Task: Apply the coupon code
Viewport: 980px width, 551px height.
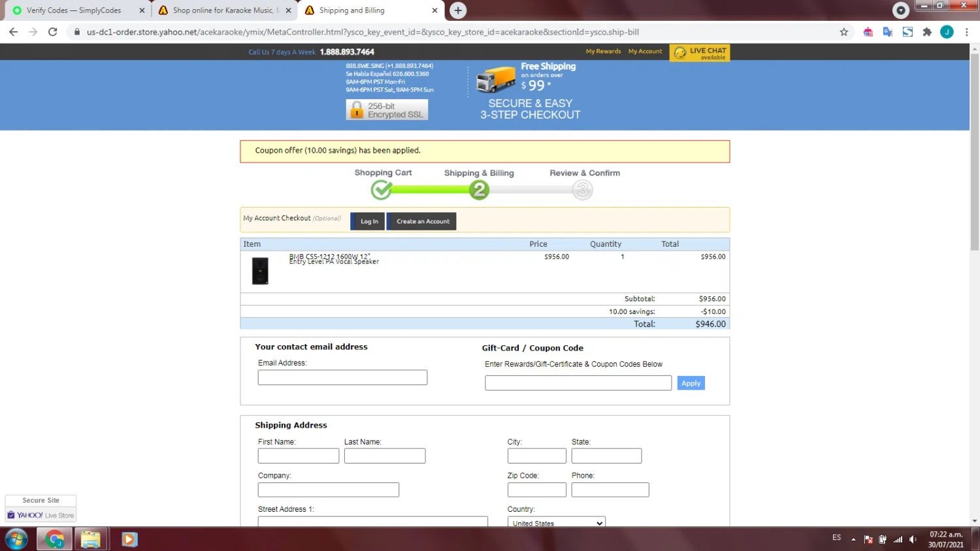Action: pos(691,383)
